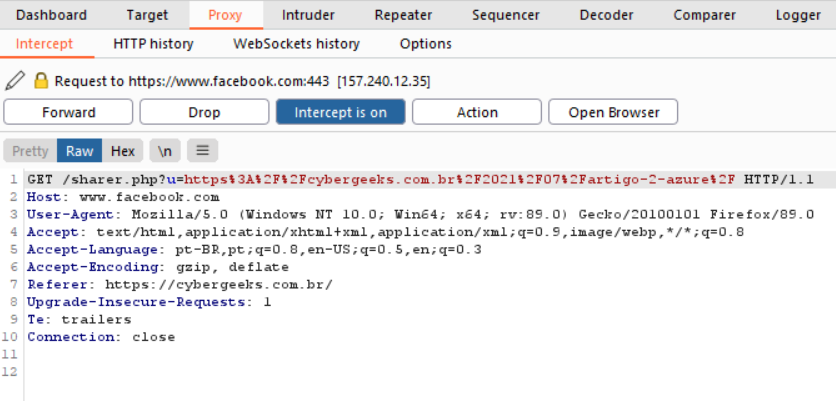Click the GET sharer.php request line

(x=421, y=180)
